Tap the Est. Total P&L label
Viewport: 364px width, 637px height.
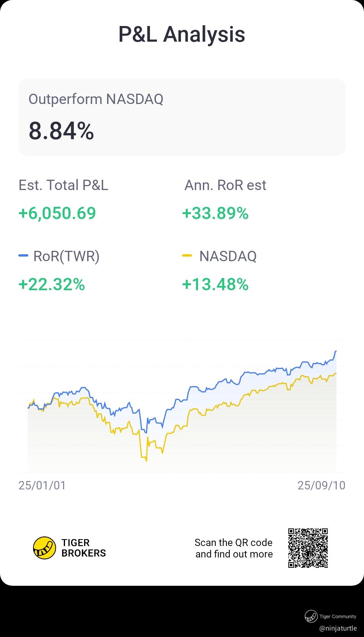[63, 185]
